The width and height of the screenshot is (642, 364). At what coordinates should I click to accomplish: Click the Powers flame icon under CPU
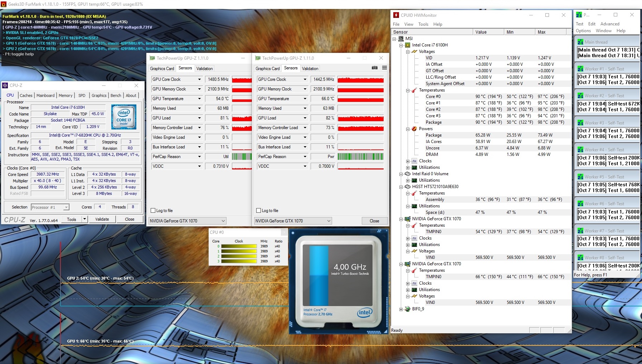pyautogui.click(x=414, y=129)
